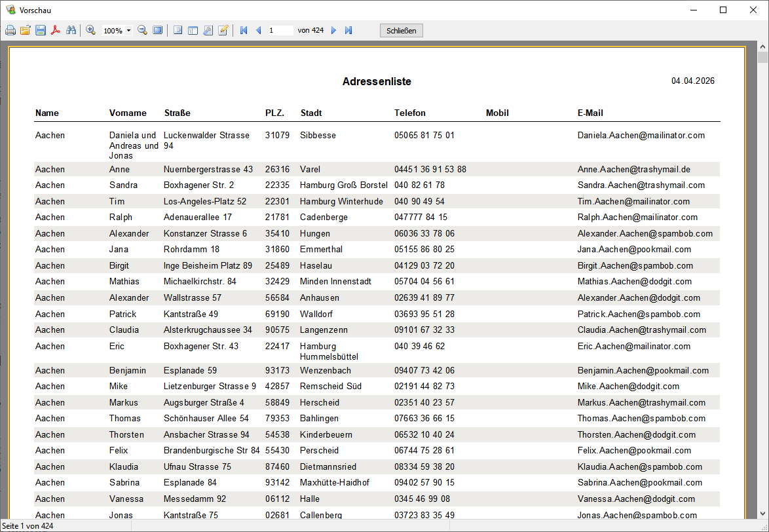Go to the previous page
This screenshot has height=532, width=769.
pos(258,31)
